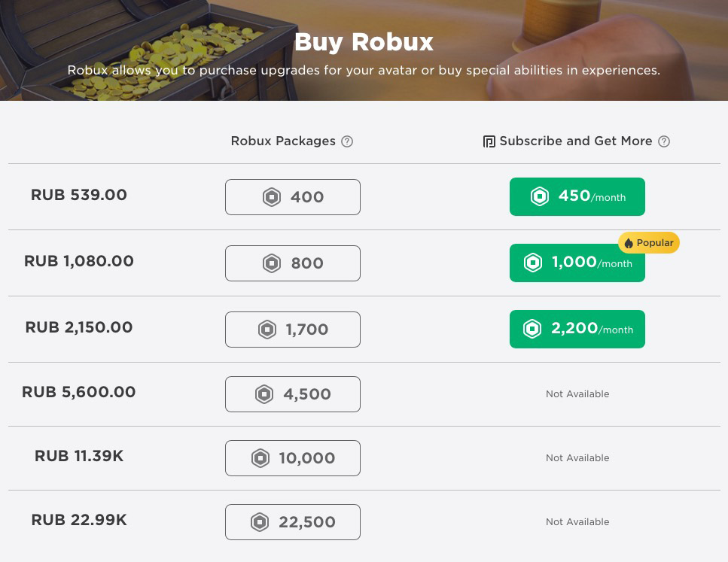Screen dimensions: 728x562
Task: Choose the 10,000 Robux package
Action: tap(292, 458)
